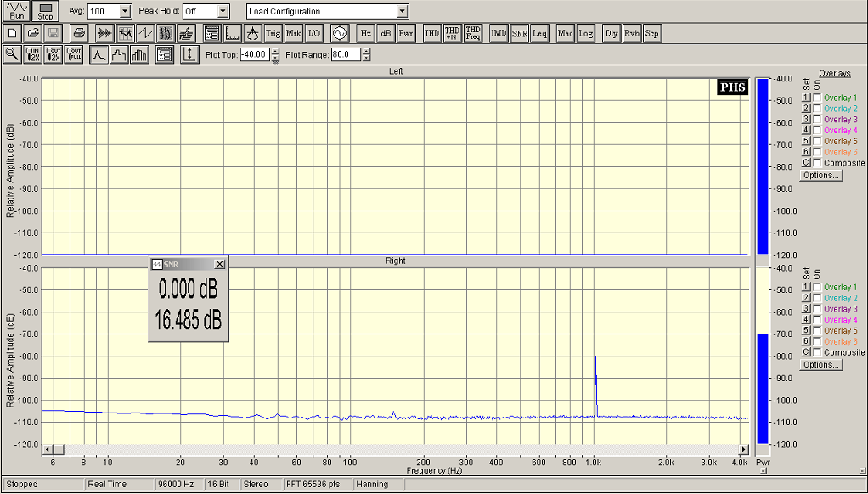
Task: Click the Stop analyzer button
Action: point(45,11)
